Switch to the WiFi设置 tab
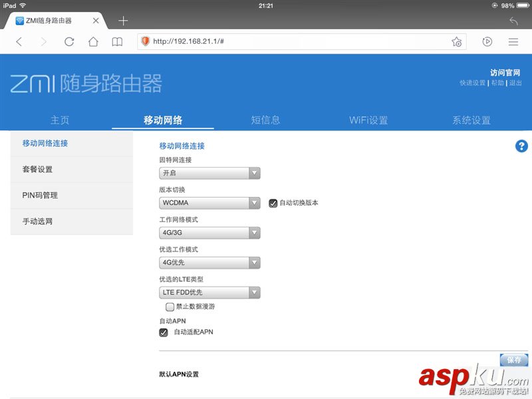This screenshot has width=532, height=399. (x=368, y=120)
